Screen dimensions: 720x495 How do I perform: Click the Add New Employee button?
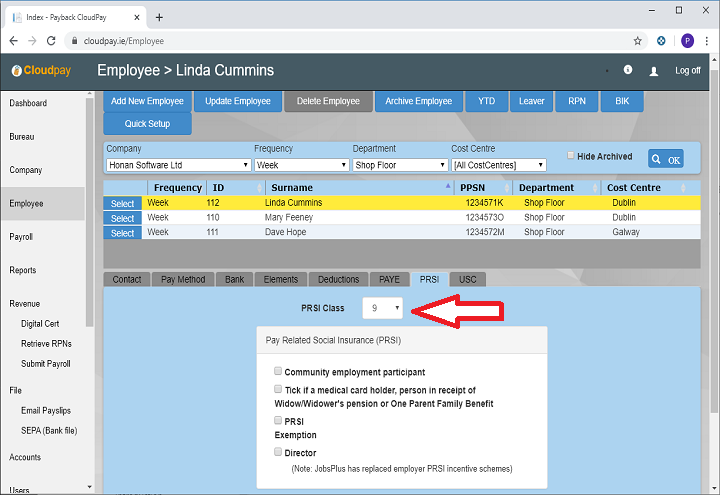point(147,101)
